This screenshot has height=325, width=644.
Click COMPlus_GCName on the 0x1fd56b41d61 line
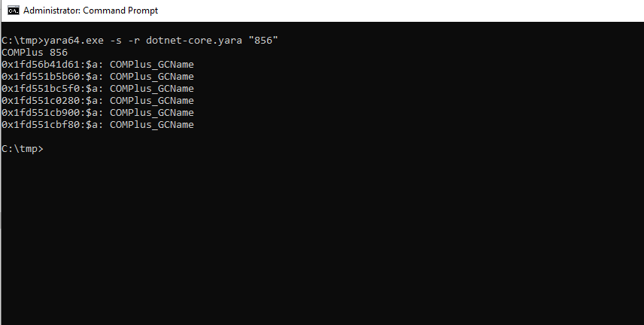pos(152,64)
